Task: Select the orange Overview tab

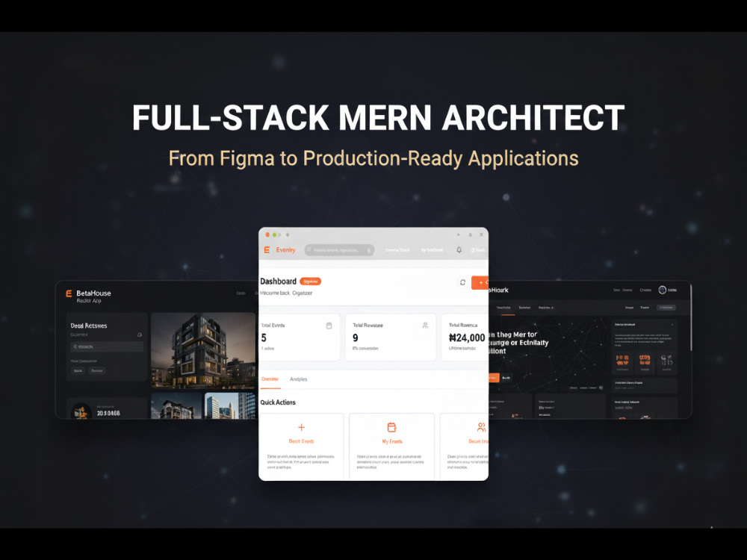Action: click(270, 379)
